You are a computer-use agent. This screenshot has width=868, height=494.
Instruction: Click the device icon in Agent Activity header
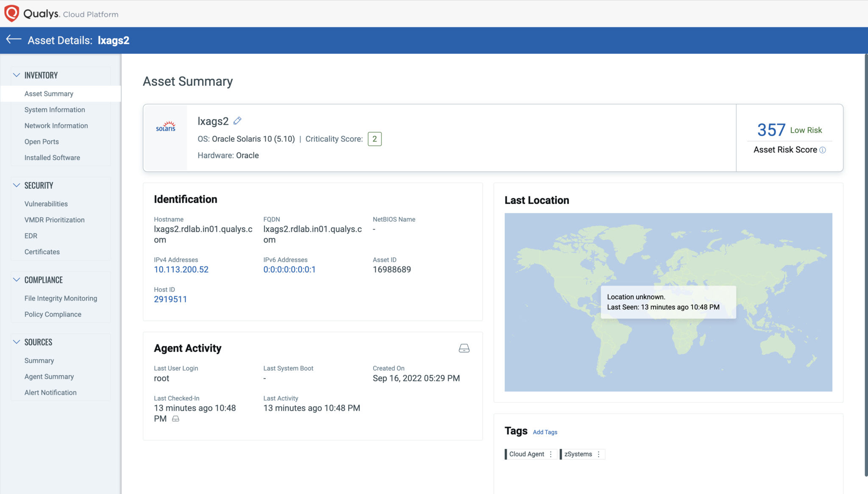point(464,348)
